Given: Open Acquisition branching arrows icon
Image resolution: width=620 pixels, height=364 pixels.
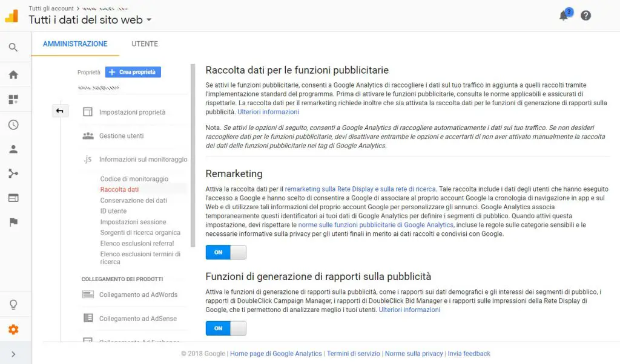Looking at the screenshot, I should coord(13,174).
